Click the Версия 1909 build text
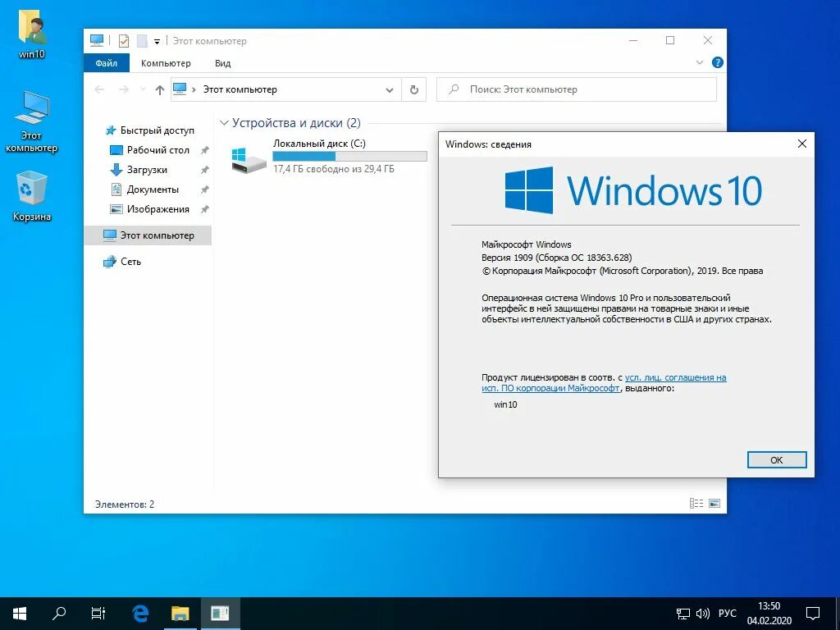840x630 pixels. (557, 258)
